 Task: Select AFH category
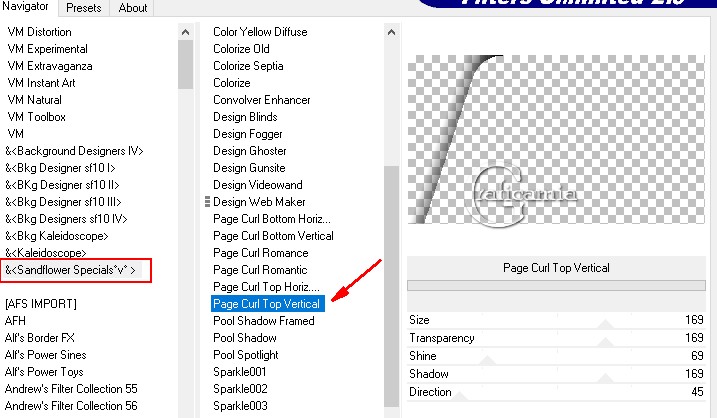[x=15, y=321]
